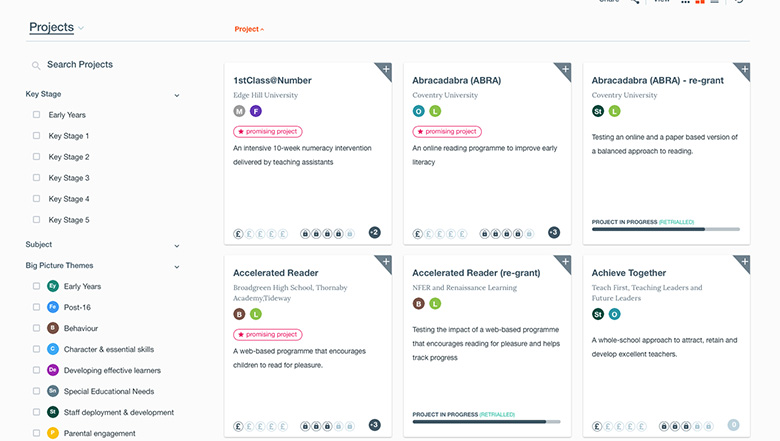The width and height of the screenshot is (780, 441).
Task: Open the 1stClass@Number project title
Action: point(273,81)
